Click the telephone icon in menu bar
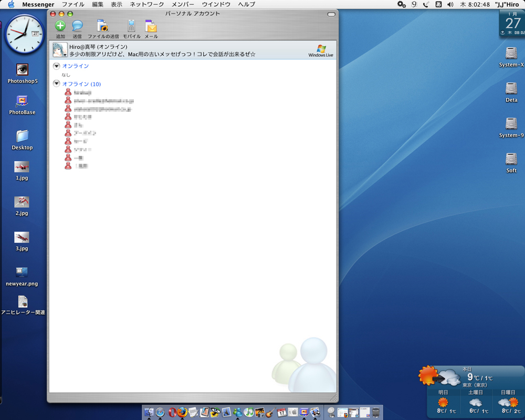This screenshot has height=420, width=525. [x=426, y=4]
